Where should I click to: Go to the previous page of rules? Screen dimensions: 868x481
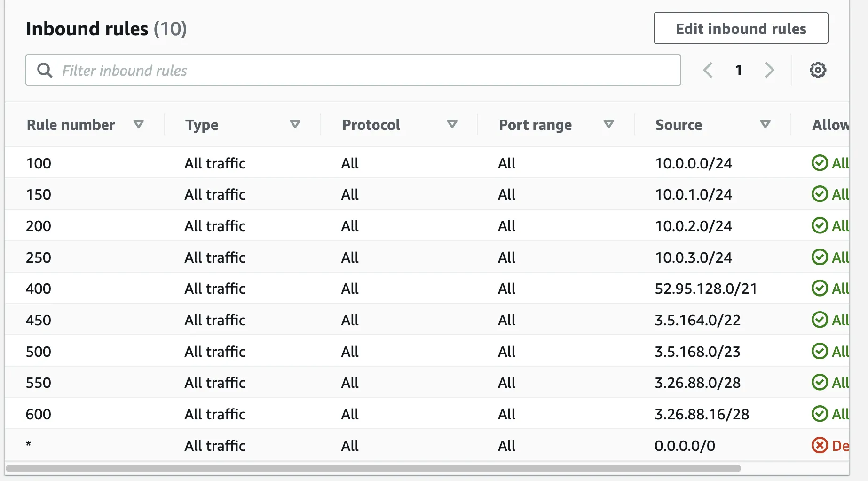point(708,70)
